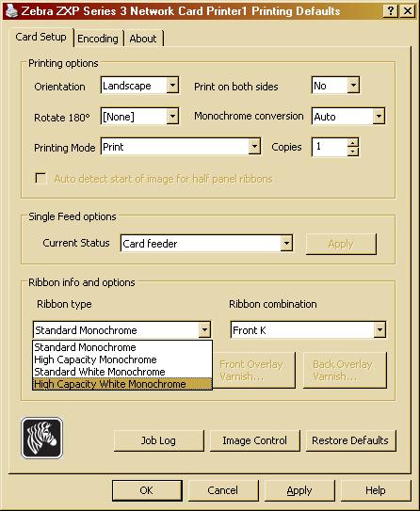The height and width of the screenshot is (511, 420).
Task: Open Image Control settings
Action: click(x=254, y=440)
